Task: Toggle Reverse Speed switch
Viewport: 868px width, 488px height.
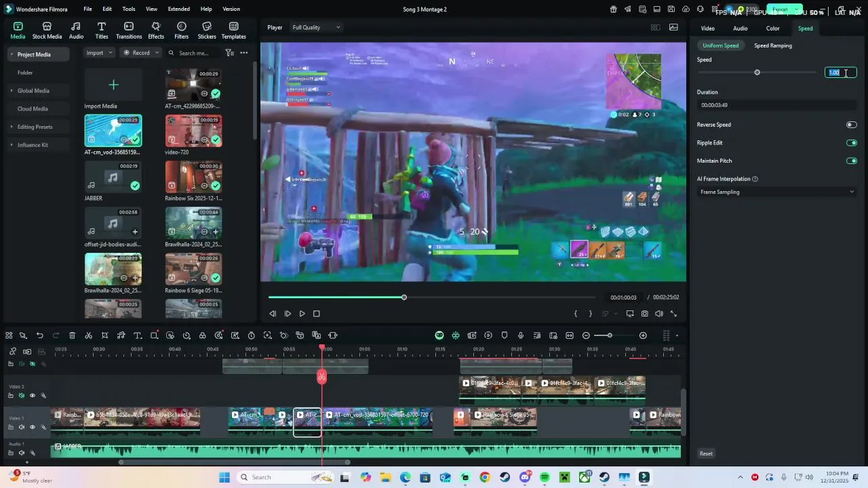Action: pos(851,125)
